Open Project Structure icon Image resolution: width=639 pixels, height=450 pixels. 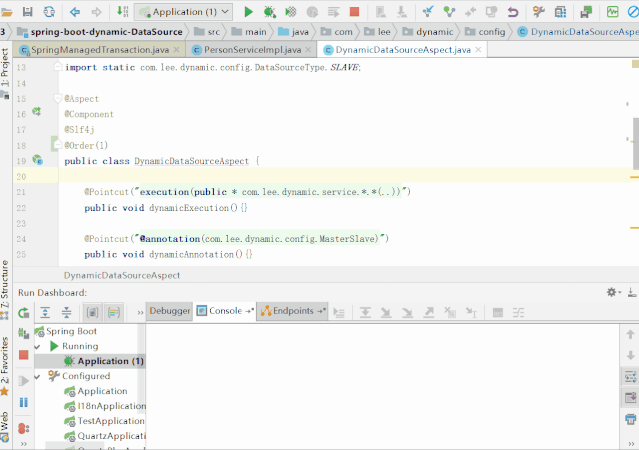tap(561, 12)
